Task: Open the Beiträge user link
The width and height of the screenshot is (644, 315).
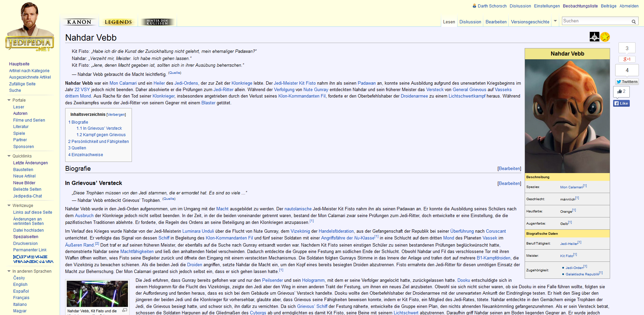Action: [609, 6]
